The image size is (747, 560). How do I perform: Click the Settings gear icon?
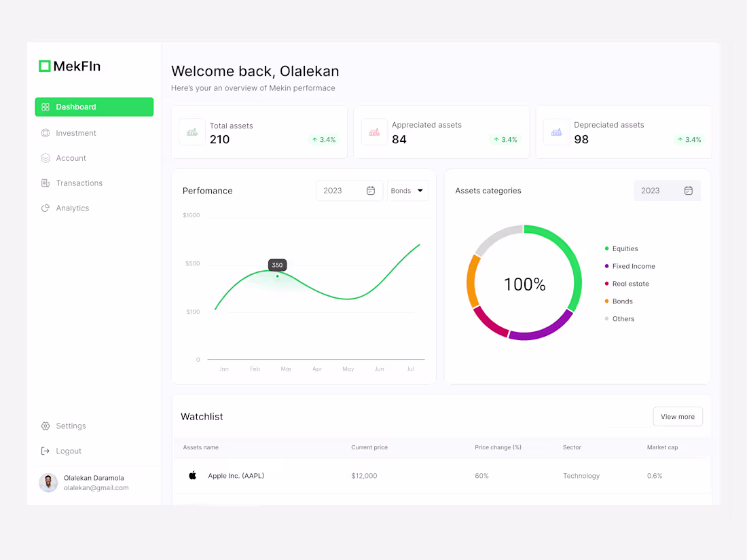click(45, 426)
